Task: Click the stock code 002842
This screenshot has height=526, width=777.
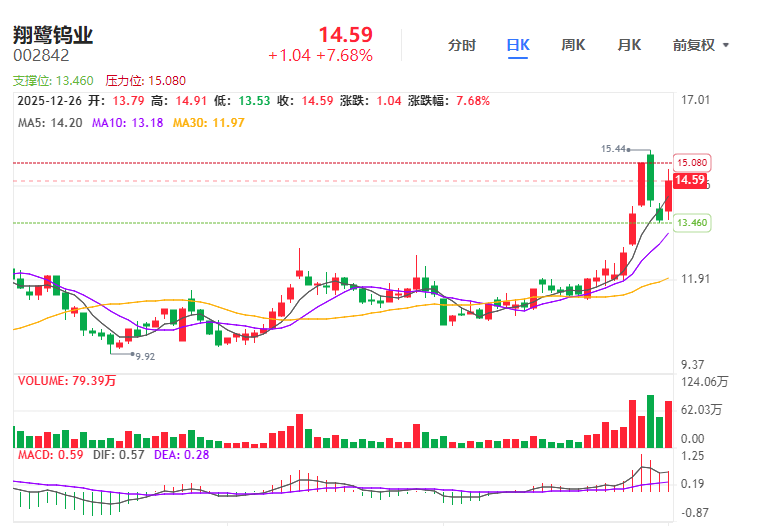Action: 41,56
